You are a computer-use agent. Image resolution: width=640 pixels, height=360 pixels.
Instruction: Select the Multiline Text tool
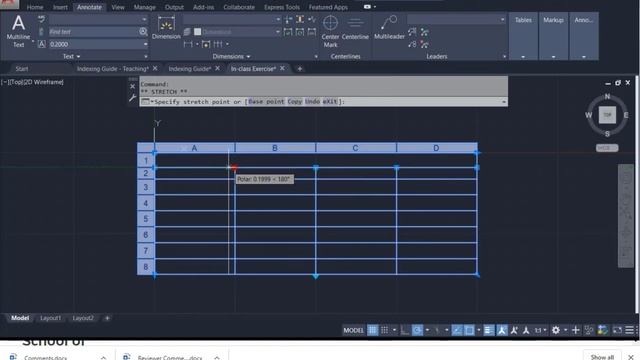(x=18, y=31)
